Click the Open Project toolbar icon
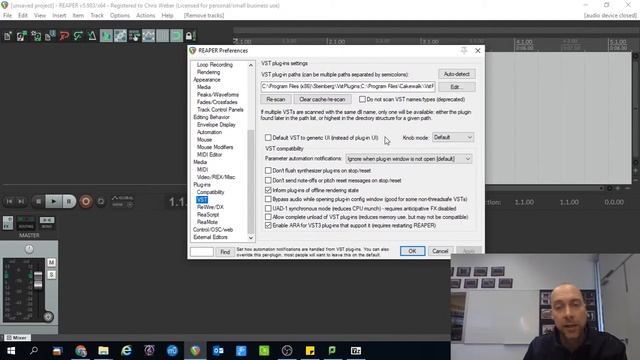Screen dimensions: 640x360 (22, 36)
